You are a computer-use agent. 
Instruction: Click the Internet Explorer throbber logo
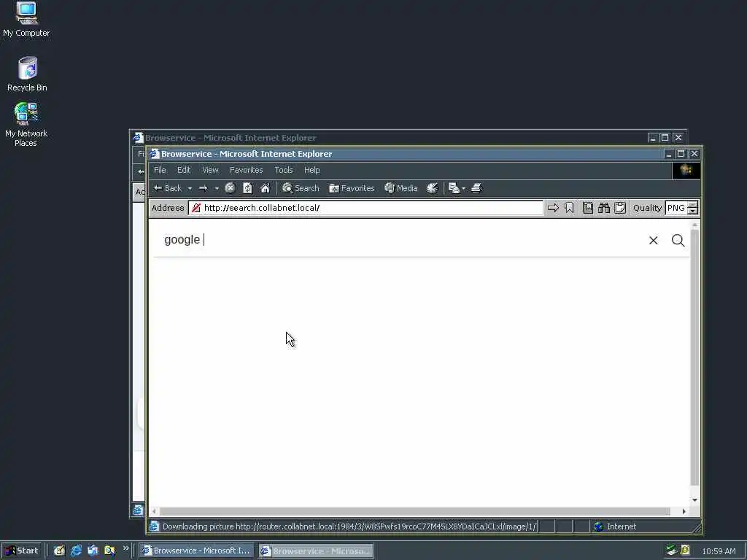pyautogui.click(x=686, y=171)
